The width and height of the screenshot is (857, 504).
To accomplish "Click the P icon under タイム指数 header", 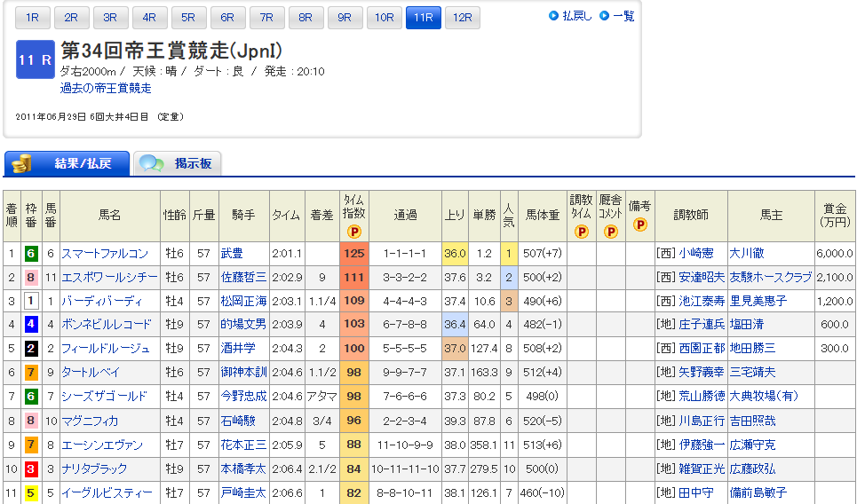I will pyautogui.click(x=353, y=232).
